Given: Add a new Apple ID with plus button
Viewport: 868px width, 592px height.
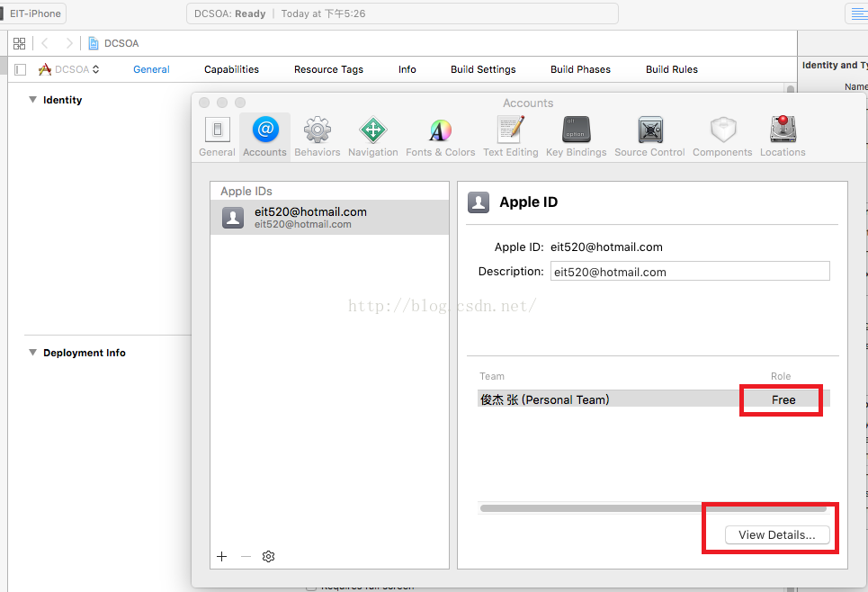Looking at the screenshot, I should tap(222, 557).
